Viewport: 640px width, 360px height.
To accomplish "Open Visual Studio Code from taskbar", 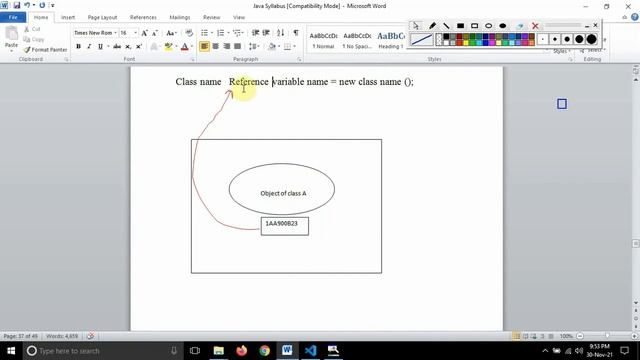I will 310,350.
